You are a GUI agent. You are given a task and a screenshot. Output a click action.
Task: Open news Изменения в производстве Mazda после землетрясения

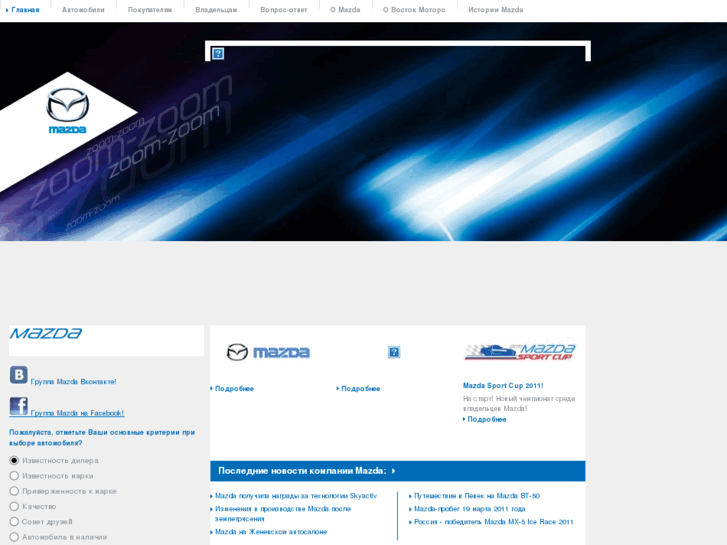[x=283, y=513]
